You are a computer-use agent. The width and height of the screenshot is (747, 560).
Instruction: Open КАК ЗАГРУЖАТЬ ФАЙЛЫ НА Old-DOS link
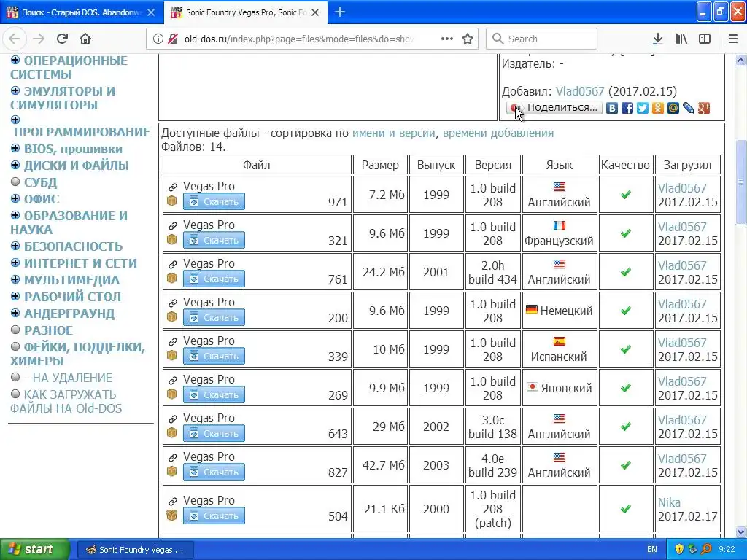pyautogui.click(x=66, y=402)
